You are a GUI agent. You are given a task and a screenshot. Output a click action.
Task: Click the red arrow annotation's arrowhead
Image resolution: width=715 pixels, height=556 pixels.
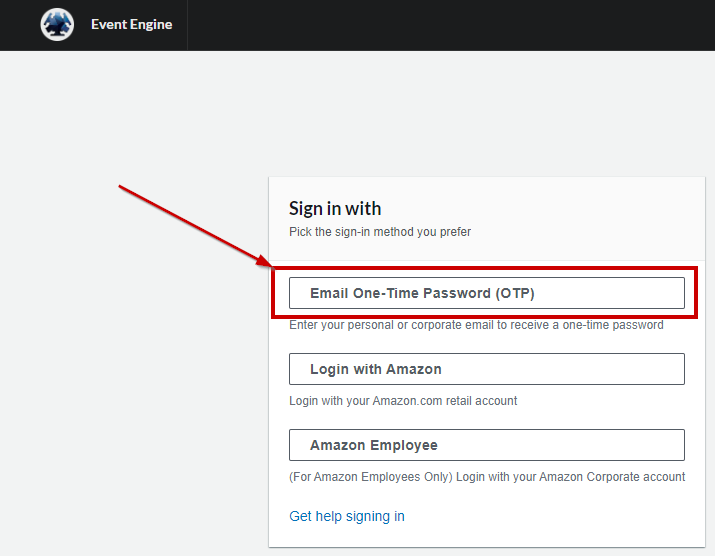(264, 261)
